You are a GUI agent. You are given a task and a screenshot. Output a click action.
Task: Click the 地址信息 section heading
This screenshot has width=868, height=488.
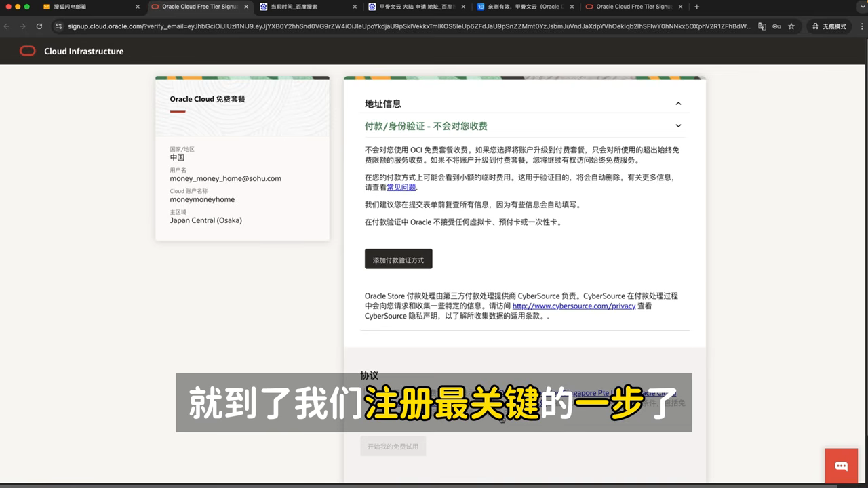[382, 104]
